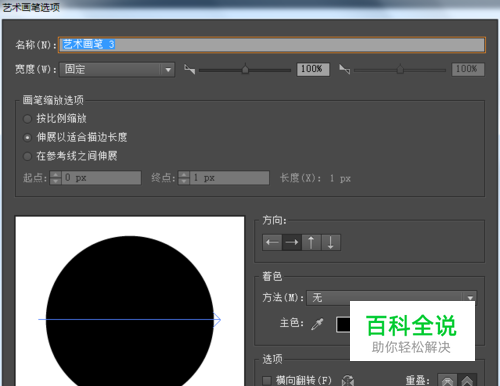
Task: Click the first 100% width value box
Action: [x=313, y=69]
